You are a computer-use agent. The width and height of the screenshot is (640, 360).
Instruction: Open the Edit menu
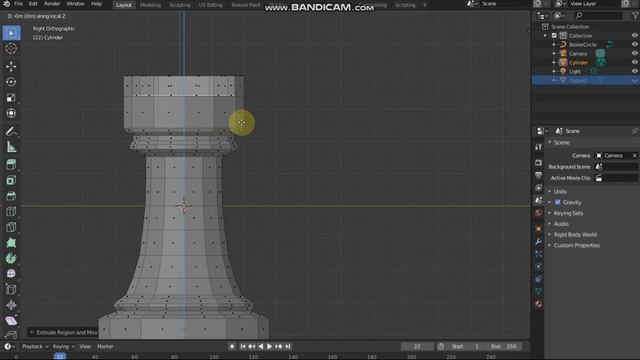click(x=33, y=4)
